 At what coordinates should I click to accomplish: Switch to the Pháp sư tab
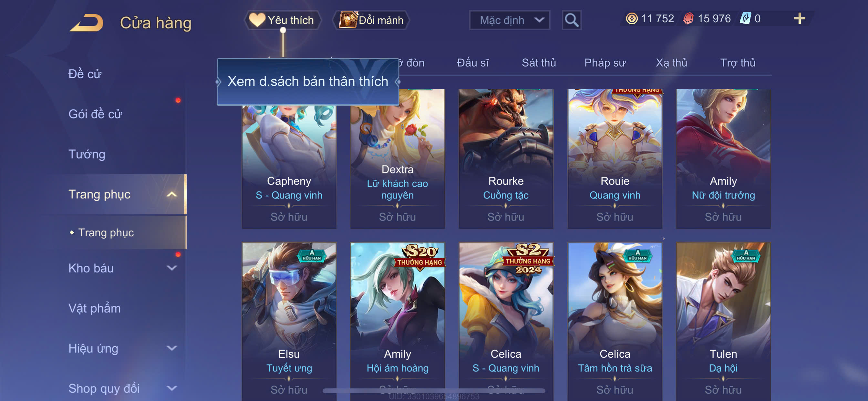point(605,63)
